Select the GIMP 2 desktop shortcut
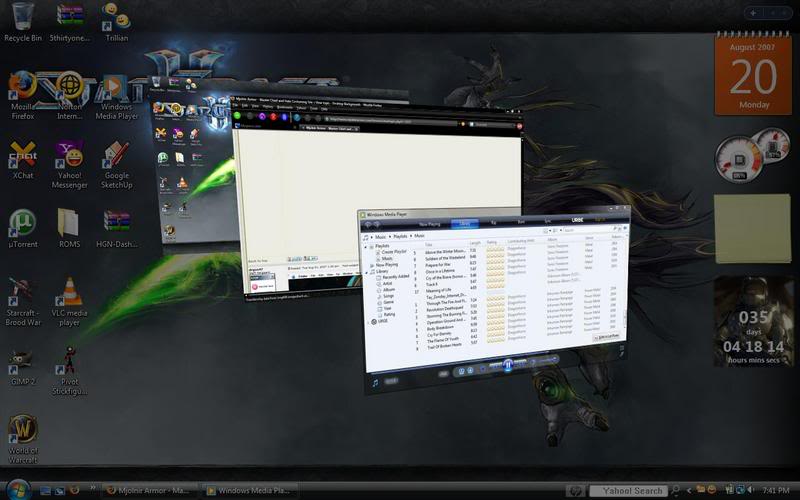This screenshot has width=800, height=500. coord(22,366)
